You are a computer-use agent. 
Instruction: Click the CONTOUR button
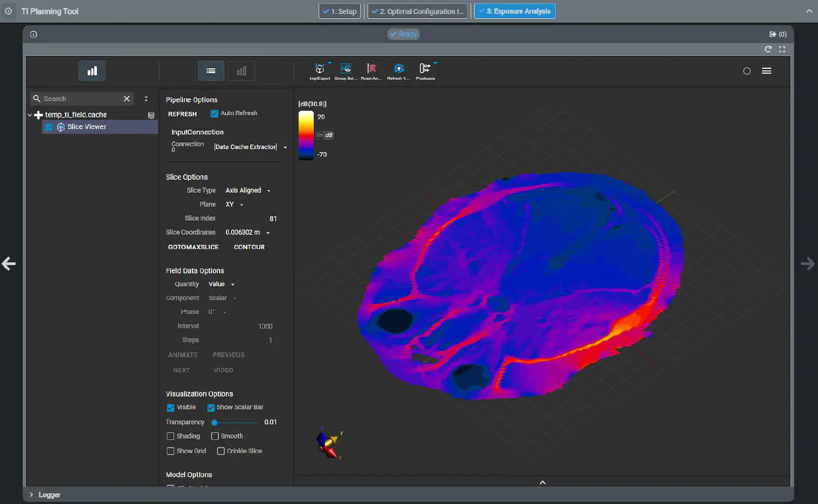[249, 247]
